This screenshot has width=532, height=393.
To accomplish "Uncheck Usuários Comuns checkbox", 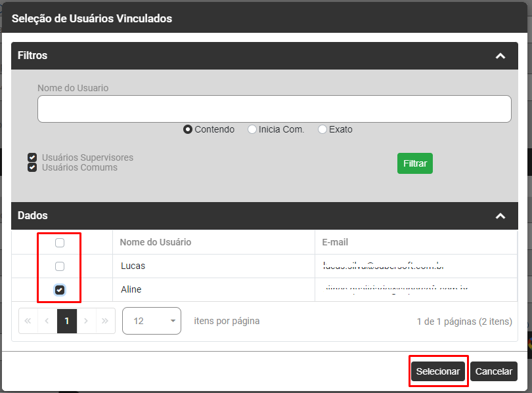I will click(x=32, y=167).
